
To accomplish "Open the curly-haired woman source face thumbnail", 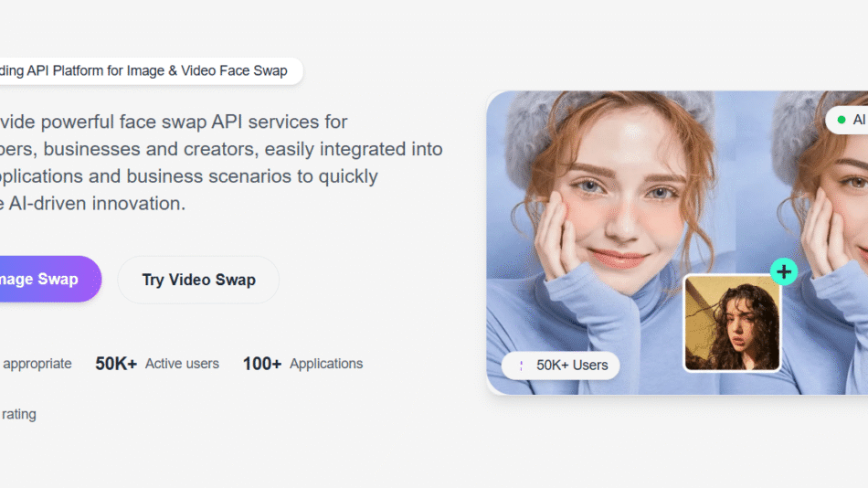I will point(733,323).
